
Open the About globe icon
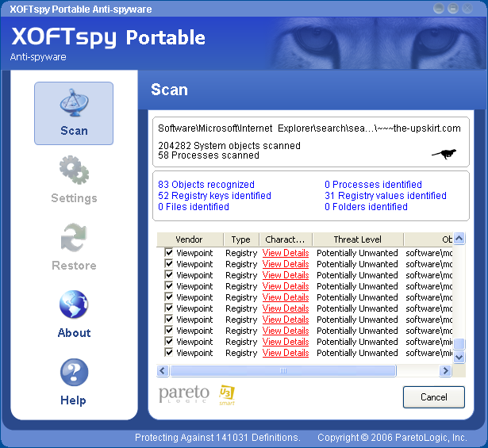pyautogui.click(x=74, y=304)
